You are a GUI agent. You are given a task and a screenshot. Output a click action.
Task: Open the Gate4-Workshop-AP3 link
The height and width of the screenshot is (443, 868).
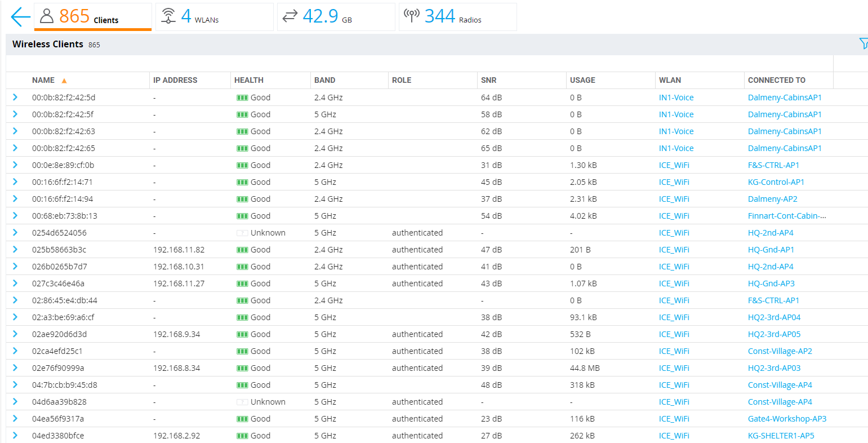787,419
